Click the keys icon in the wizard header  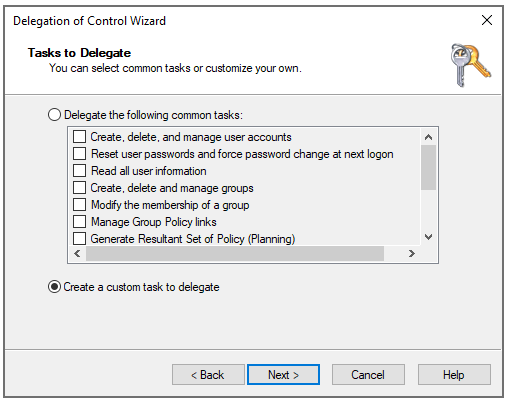[470, 65]
